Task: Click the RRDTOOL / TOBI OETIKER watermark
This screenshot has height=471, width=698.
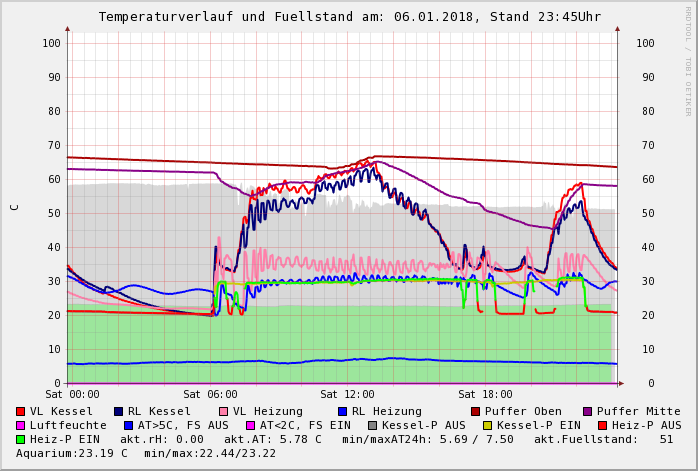Action: tap(688, 61)
